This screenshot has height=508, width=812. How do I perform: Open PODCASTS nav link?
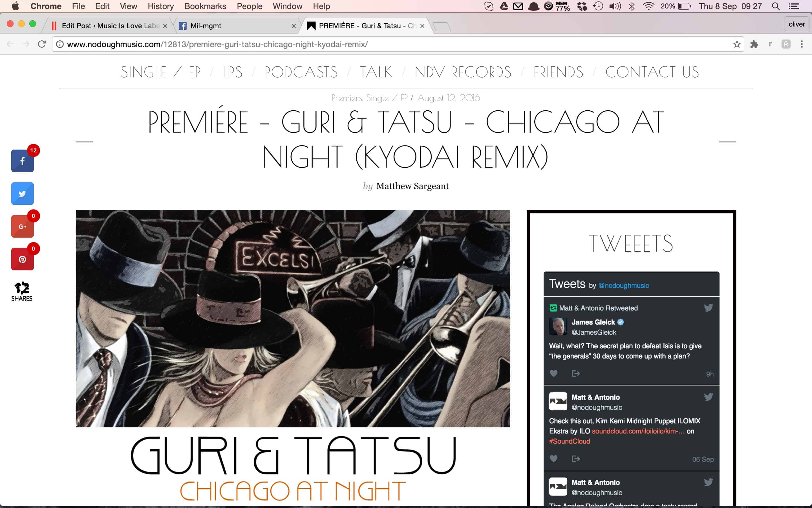(x=301, y=72)
